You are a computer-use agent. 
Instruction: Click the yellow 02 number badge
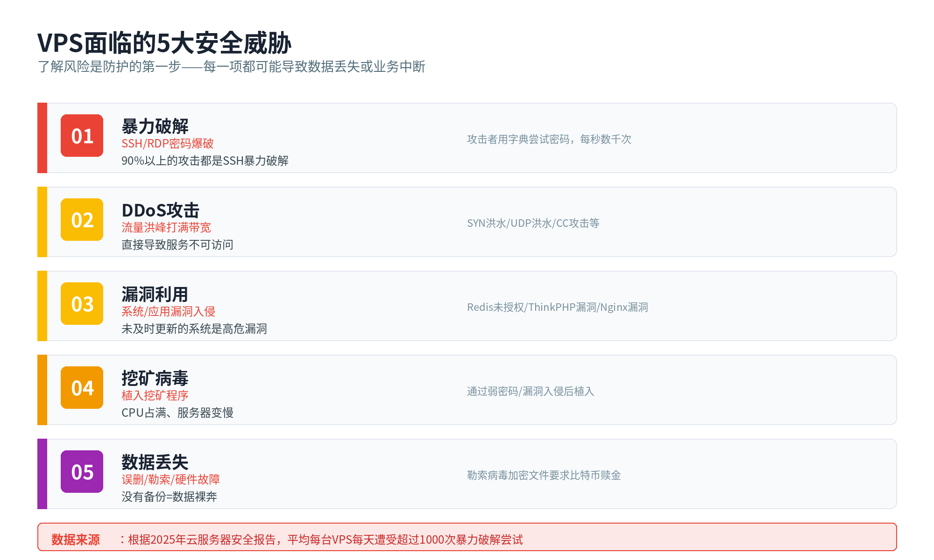click(82, 219)
